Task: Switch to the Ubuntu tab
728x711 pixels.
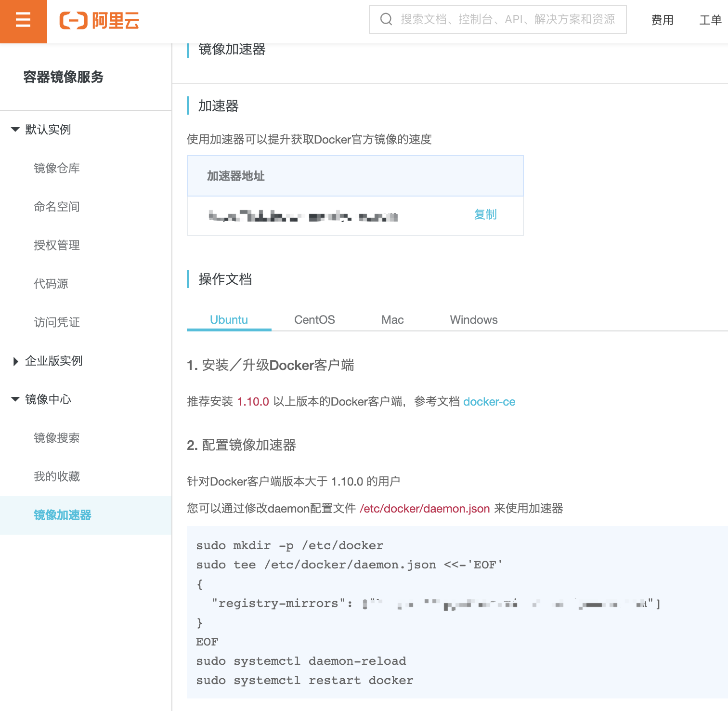Action: (x=229, y=320)
